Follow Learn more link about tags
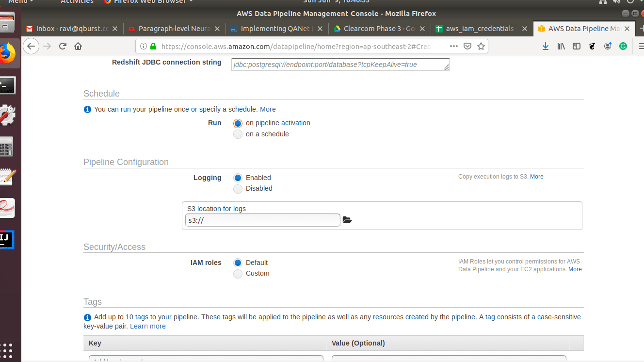644x362 pixels. click(x=148, y=326)
